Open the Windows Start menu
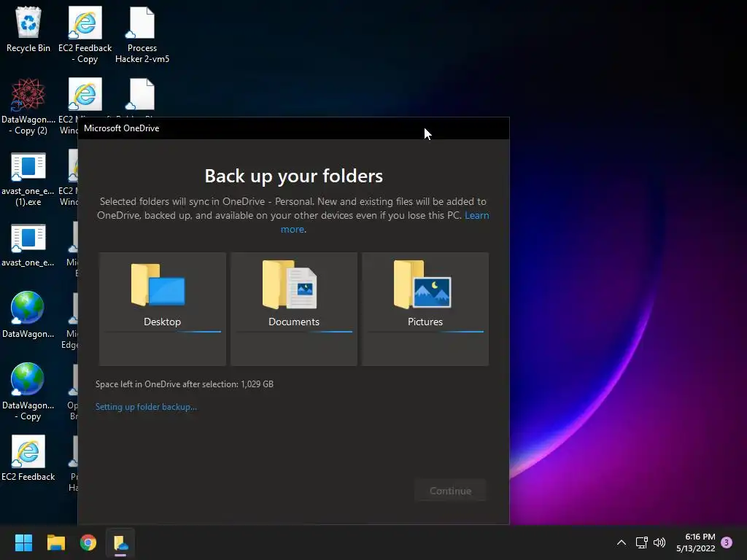Viewport: 747px width, 560px height. click(23, 542)
